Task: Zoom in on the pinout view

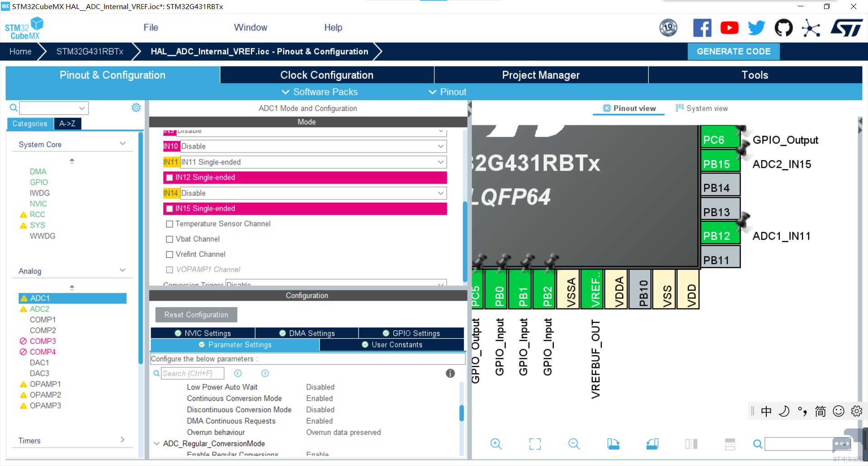Action: click(496, 444)
